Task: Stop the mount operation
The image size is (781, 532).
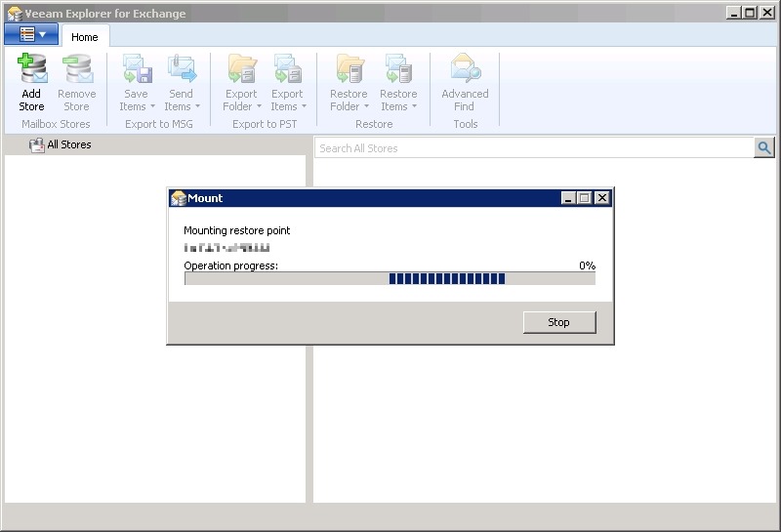Action: [x=558, y=322]
